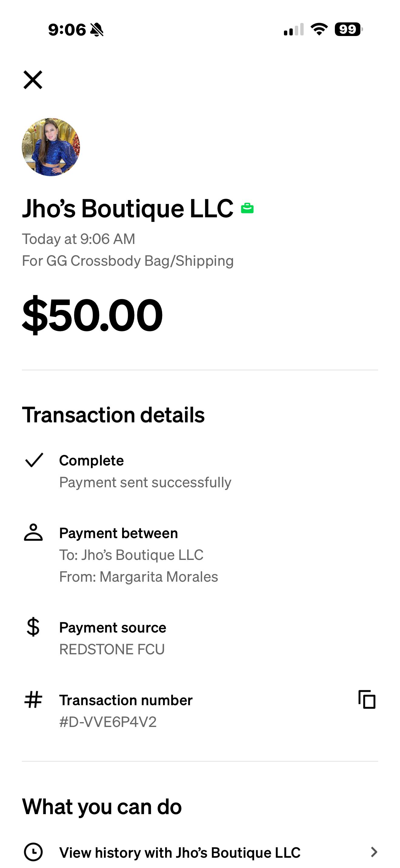Tap the battery indicator in status bar
The image size is (400, 868).
pos(348,29)
